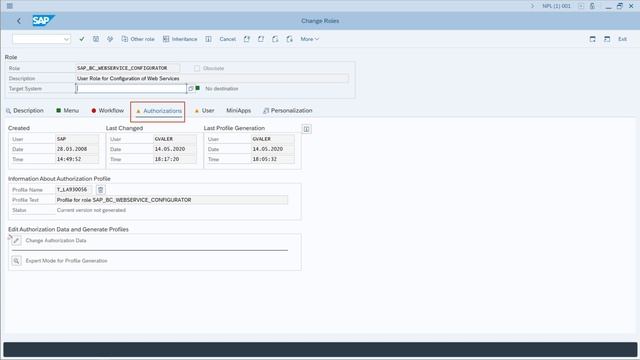Switch to the User tab
This screenshot has width=640, height=360.
tap(204, 111)
